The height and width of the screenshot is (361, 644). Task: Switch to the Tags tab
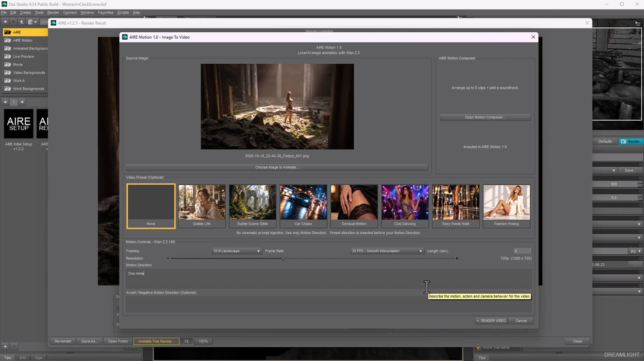pos(38,358)
